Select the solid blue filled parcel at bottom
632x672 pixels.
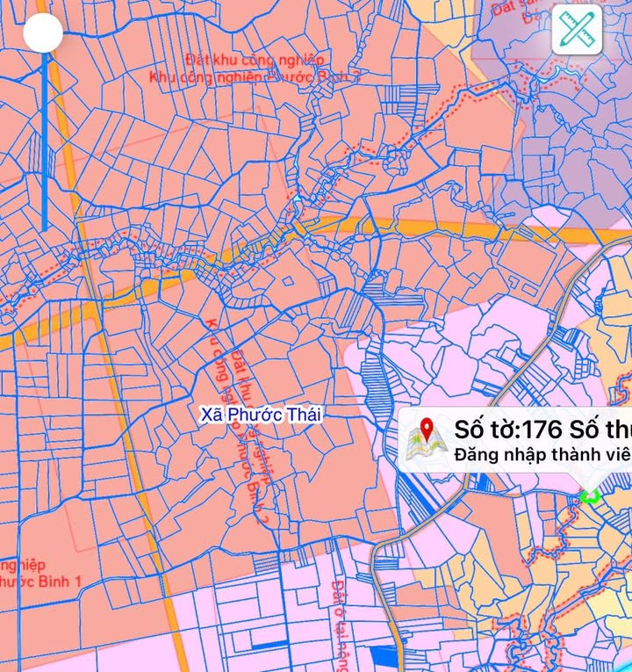[383, 654]
